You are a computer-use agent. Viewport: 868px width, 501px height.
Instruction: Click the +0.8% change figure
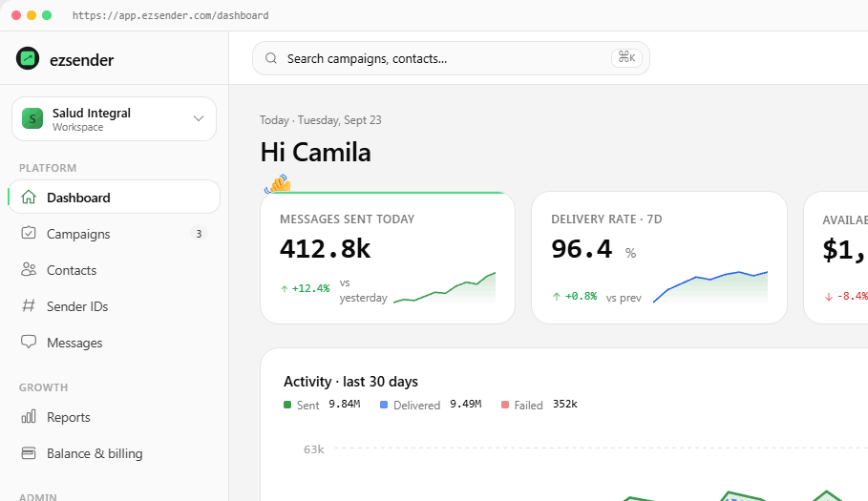point(581,297)
